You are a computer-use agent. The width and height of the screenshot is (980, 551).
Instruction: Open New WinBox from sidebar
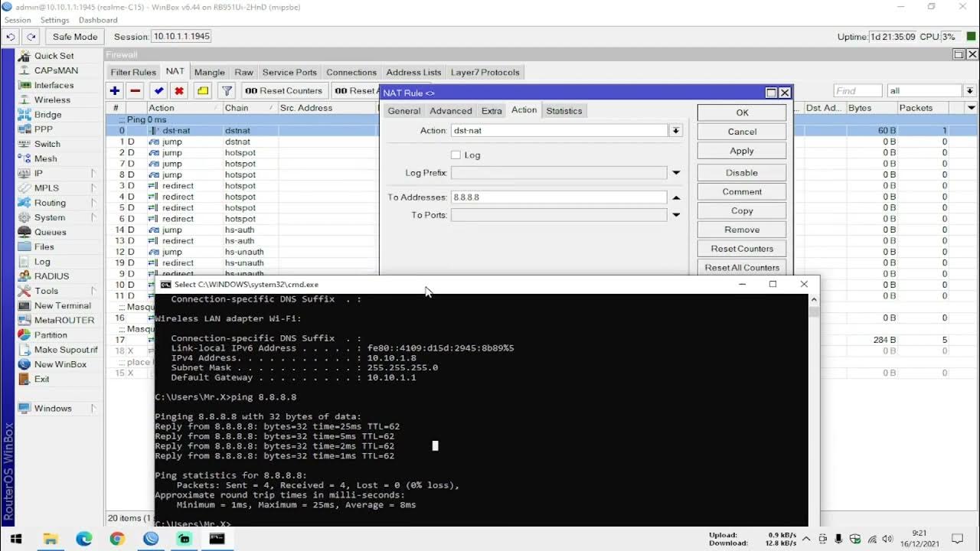tap(60, 364)
